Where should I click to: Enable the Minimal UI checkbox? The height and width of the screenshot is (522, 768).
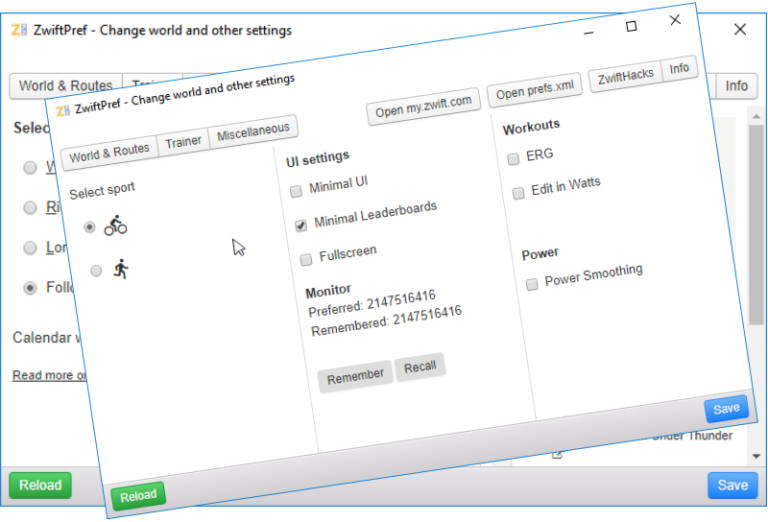pos(296,191)
